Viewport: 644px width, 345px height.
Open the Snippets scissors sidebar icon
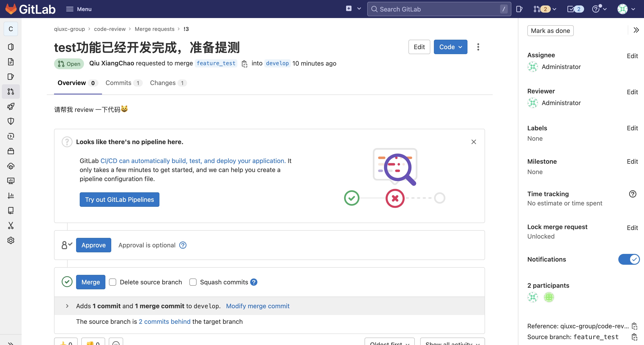click(x=11, y=225)
